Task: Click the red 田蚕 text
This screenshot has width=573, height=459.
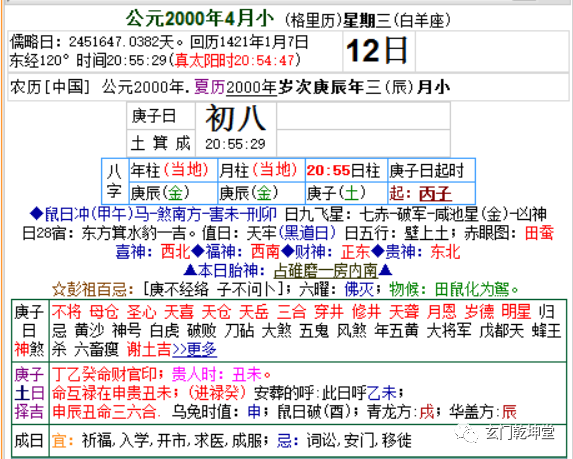Action: click(539, 233)
